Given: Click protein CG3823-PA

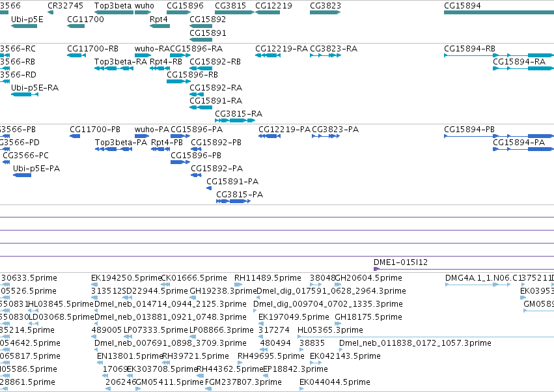Looking at the screenshot, I should pos(325,136).
